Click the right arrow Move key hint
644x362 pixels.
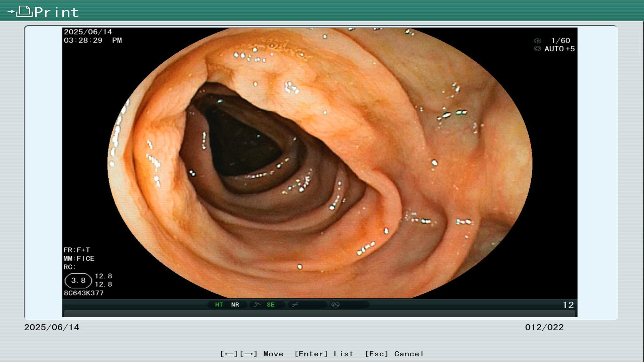(249, 354)
